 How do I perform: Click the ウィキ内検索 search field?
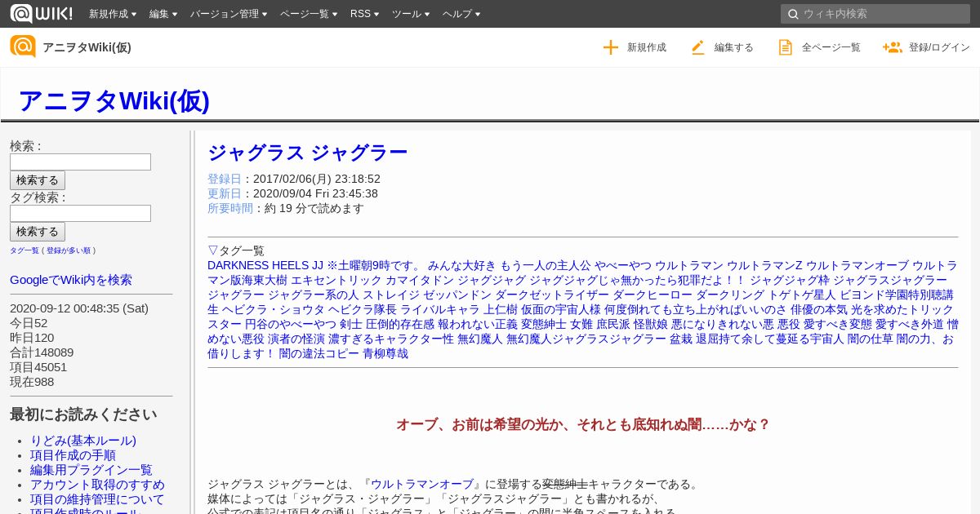click(875, 14)
